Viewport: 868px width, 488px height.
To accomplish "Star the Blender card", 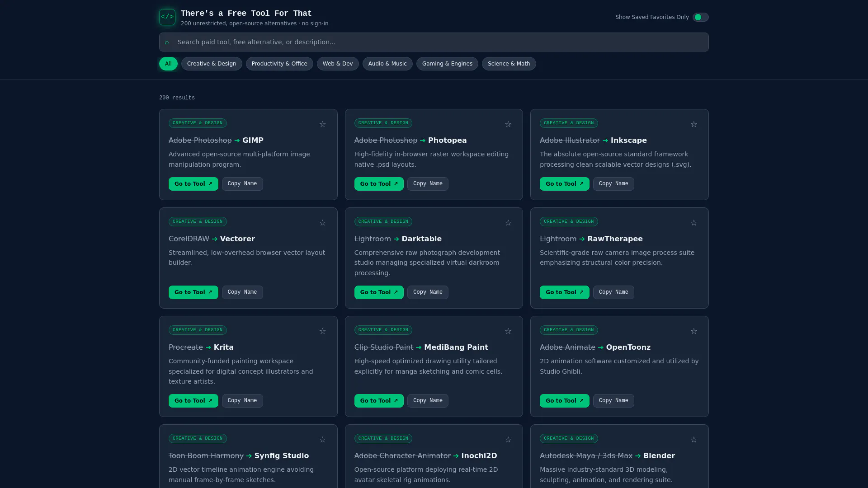I will point(693,440).
